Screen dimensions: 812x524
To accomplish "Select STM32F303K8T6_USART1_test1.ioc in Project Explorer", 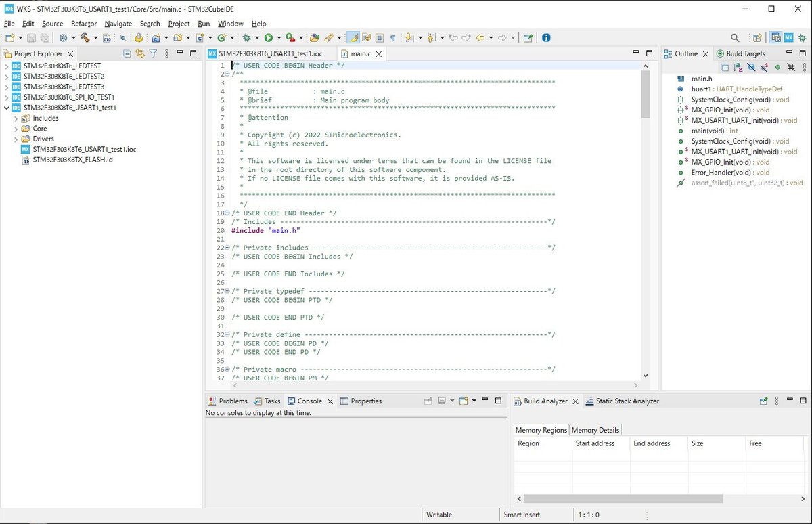I will point(85,149).
